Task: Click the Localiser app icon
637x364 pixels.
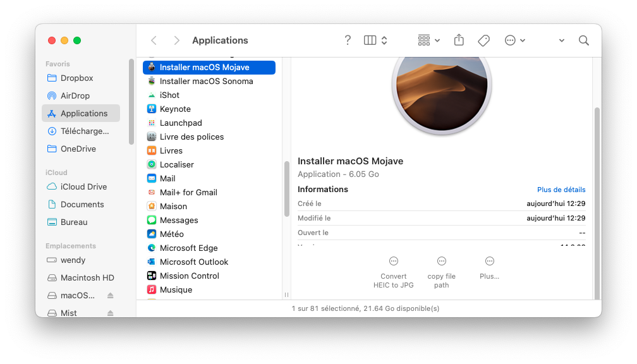Action: (152, 164)
